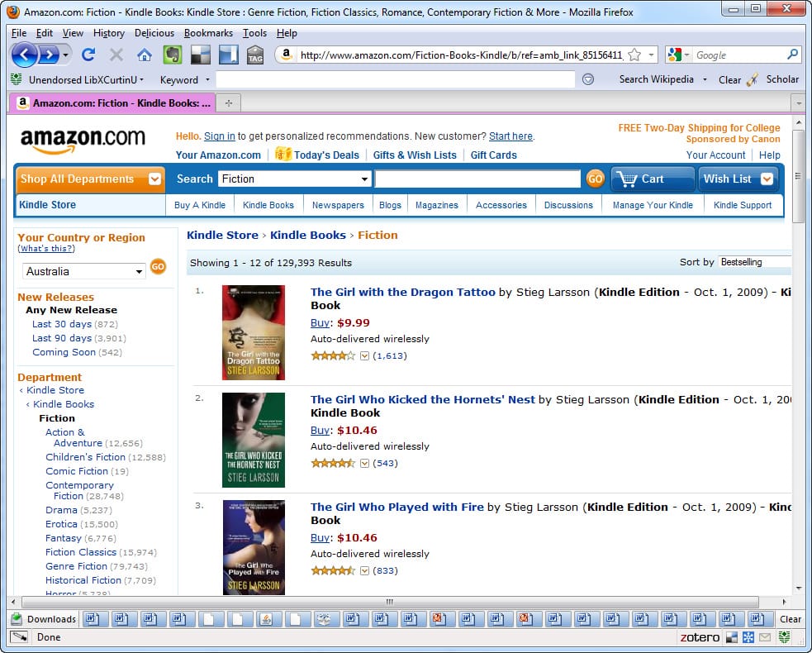812x653 pixels.
Task: Expand the Unendorsed LibXCurtinU dropdown
Action: coord(141,80)
